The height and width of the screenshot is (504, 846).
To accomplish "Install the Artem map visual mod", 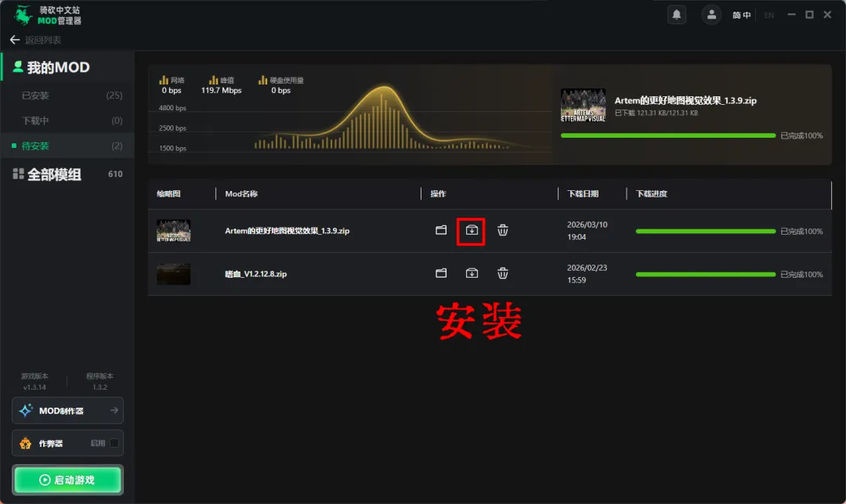I will coord(472,230).
